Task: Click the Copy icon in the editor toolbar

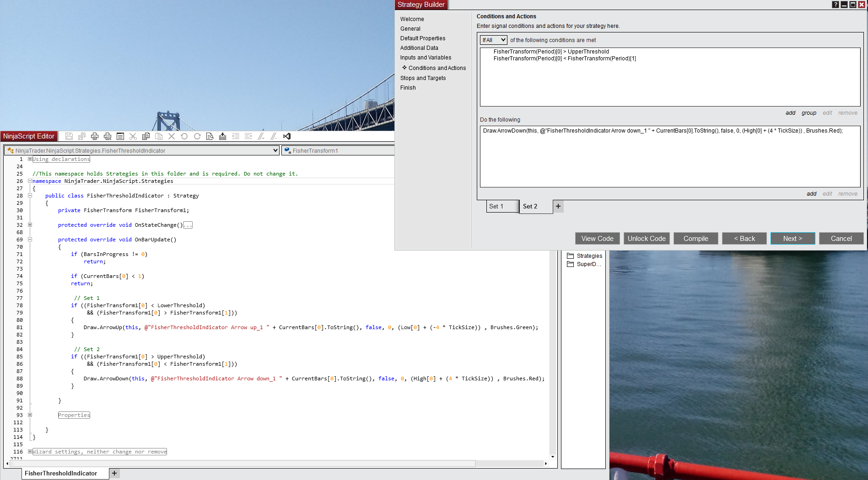Action: pyautogui.click(x=146, y=136)
